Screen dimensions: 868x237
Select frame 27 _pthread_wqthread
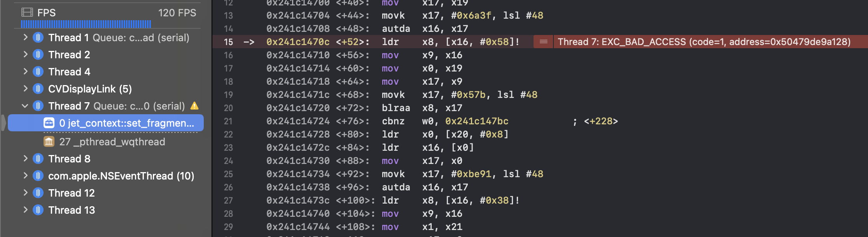106,142
